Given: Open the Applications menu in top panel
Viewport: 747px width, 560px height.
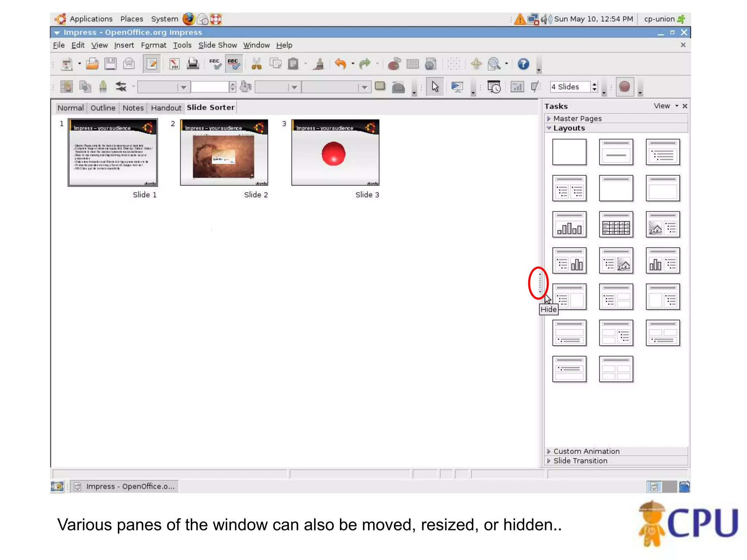Looking at the screenshot, I should [x=91, y=19].
